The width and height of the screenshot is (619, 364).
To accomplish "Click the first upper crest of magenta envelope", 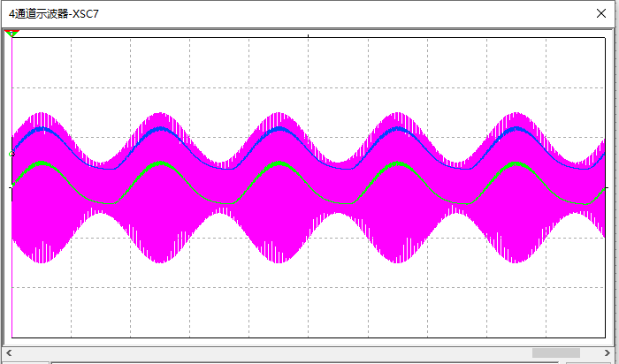I will 41,113.
